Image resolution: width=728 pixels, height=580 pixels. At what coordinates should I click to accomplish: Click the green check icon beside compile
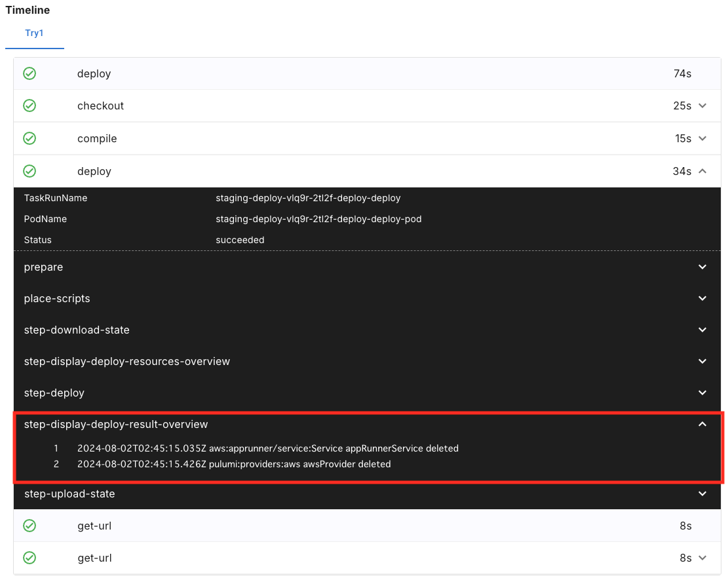click(x=29, y=138)
